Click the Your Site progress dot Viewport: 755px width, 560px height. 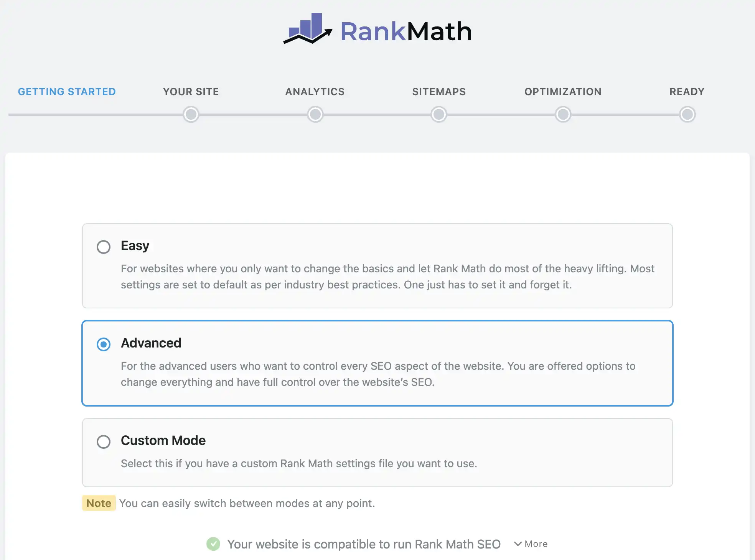coord(191,114)
